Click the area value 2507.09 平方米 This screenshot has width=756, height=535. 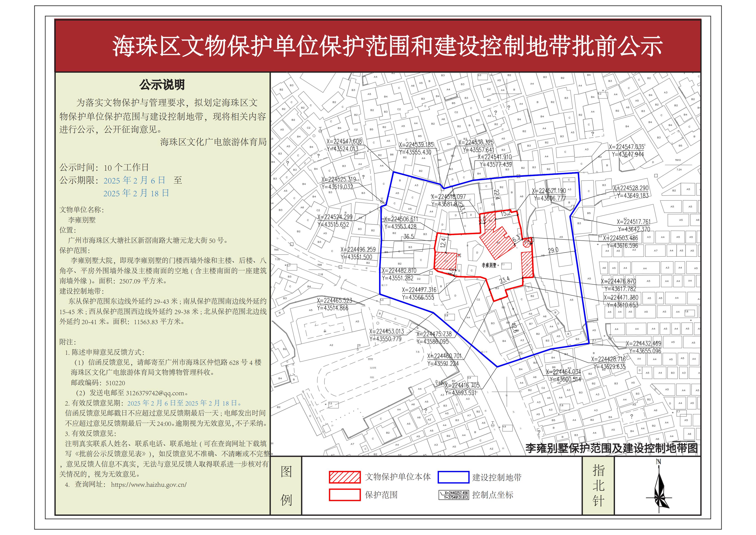[x=143, y=281]
